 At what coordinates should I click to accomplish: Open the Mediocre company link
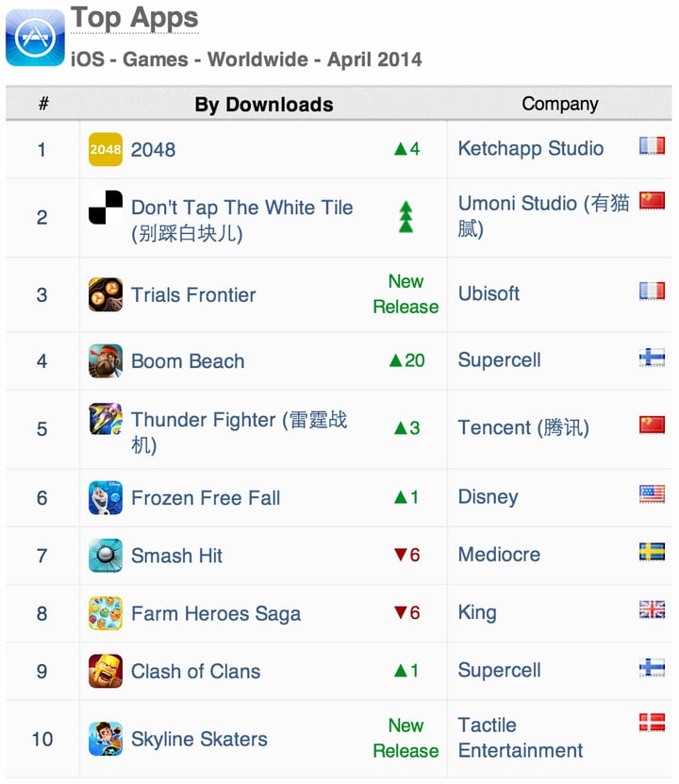(499, 555)
